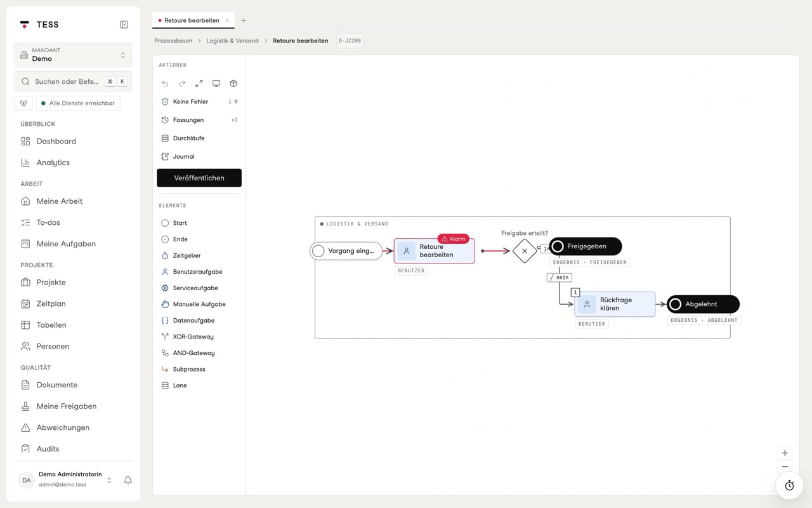Toggle fullscreen with the expand arrows icon

199,84
